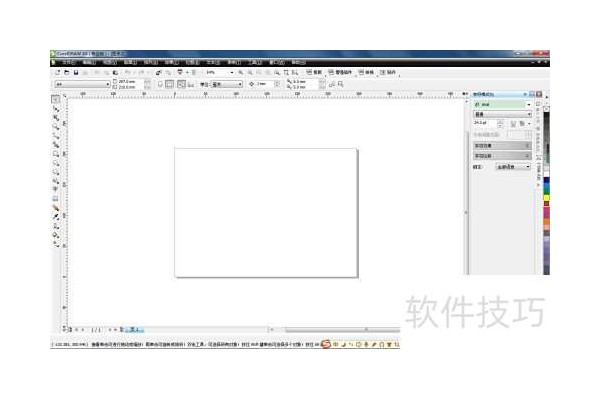Pick the white swatch in the color palette

coord(546,174)
